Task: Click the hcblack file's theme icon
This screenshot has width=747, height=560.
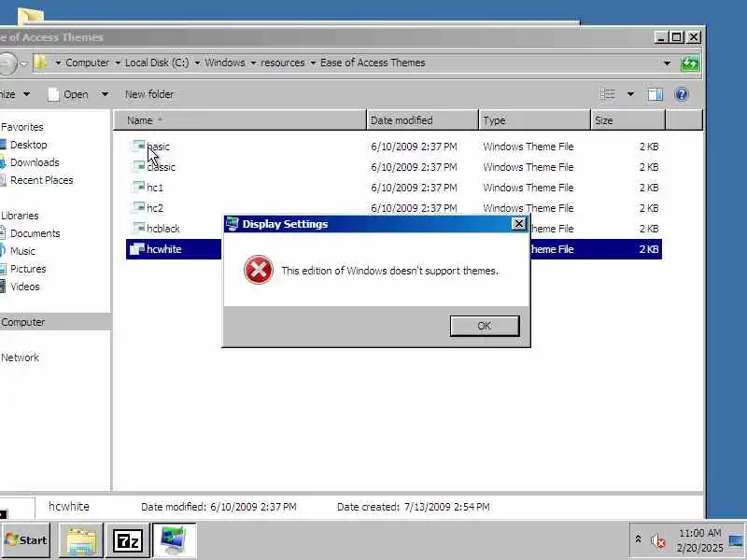Action: click(138, 227)
